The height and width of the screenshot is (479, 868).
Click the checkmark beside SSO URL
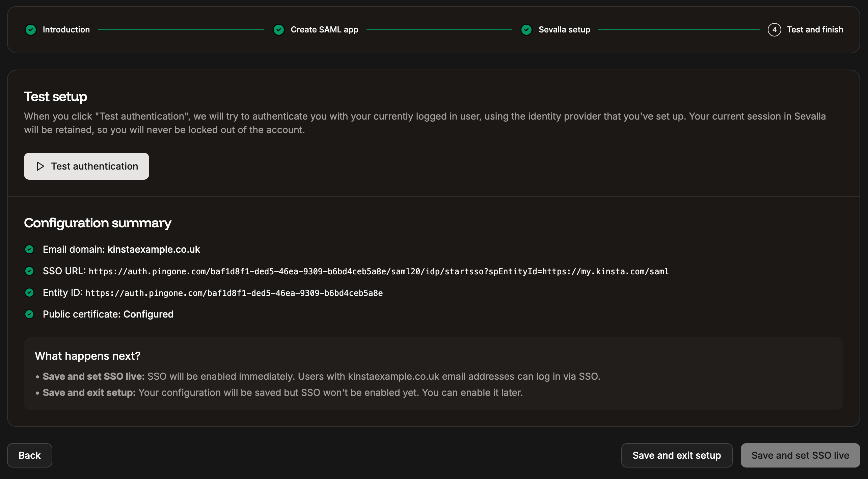tap(30, 271)
